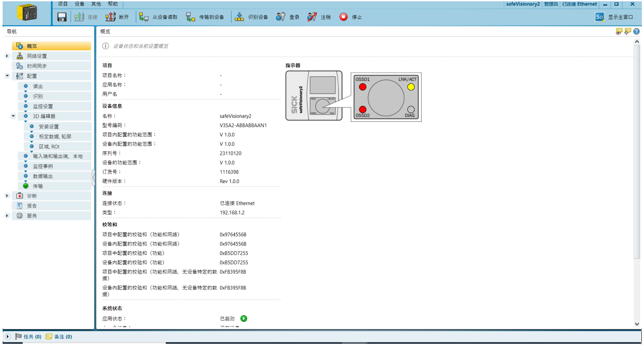Click the 断开 disconnect toolbar button
This screenshot has width=644, height=346.
coord(118,17)
